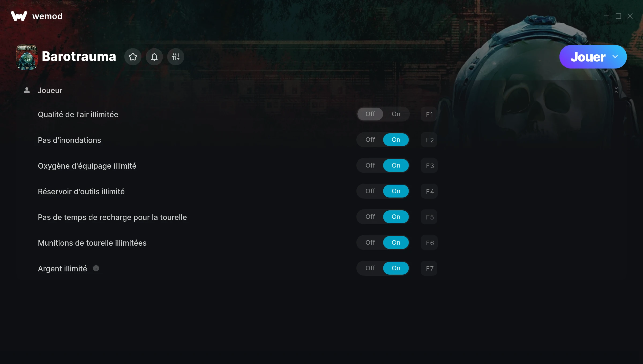Click the wemod brand name text
The image size is (643, 364).
[x=47, y=16]
